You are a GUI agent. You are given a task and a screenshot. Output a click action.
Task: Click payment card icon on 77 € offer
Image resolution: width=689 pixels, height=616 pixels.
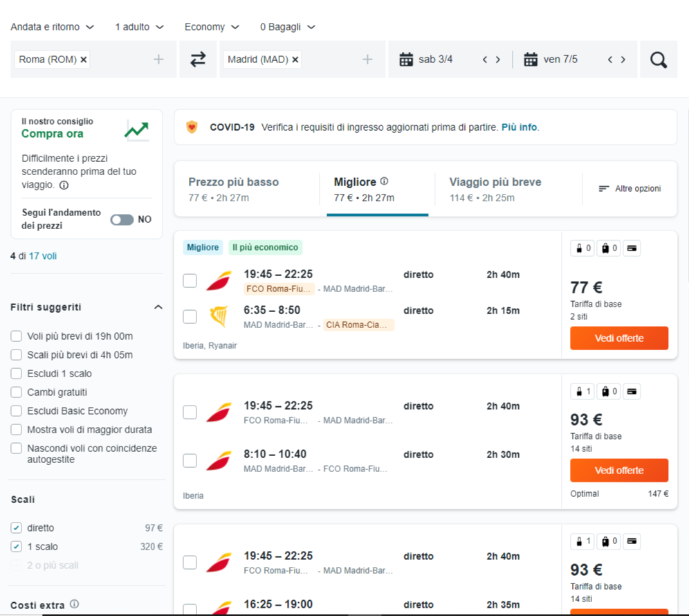tap(632, 248)
